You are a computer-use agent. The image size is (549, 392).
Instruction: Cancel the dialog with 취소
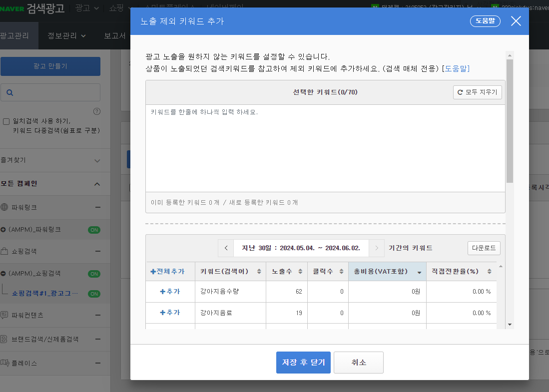click(x=359, y=363)
